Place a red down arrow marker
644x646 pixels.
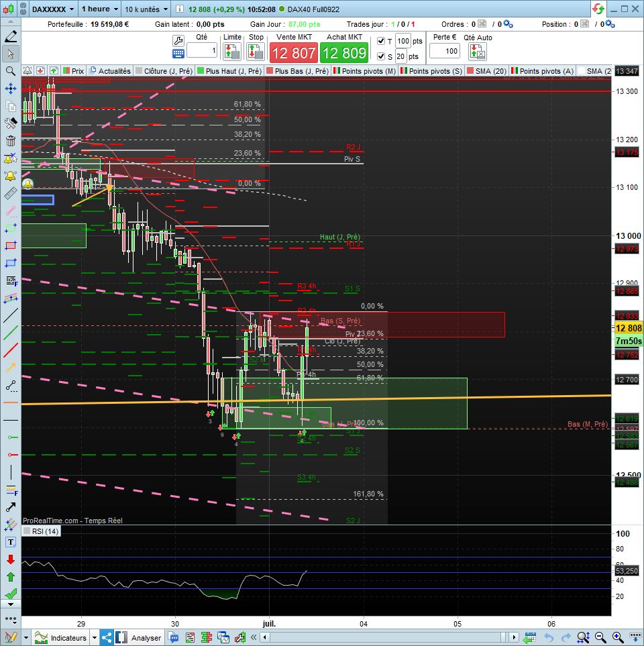tap(11, 559)
